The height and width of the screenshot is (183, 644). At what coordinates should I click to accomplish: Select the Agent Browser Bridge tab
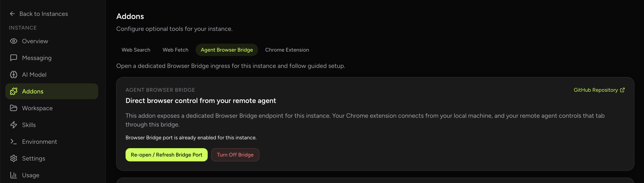pos(226,50)
